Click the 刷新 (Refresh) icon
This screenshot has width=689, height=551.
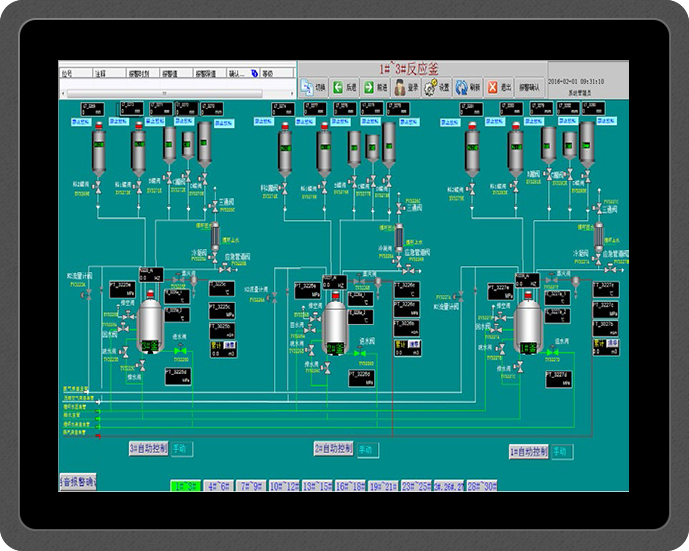461,87
